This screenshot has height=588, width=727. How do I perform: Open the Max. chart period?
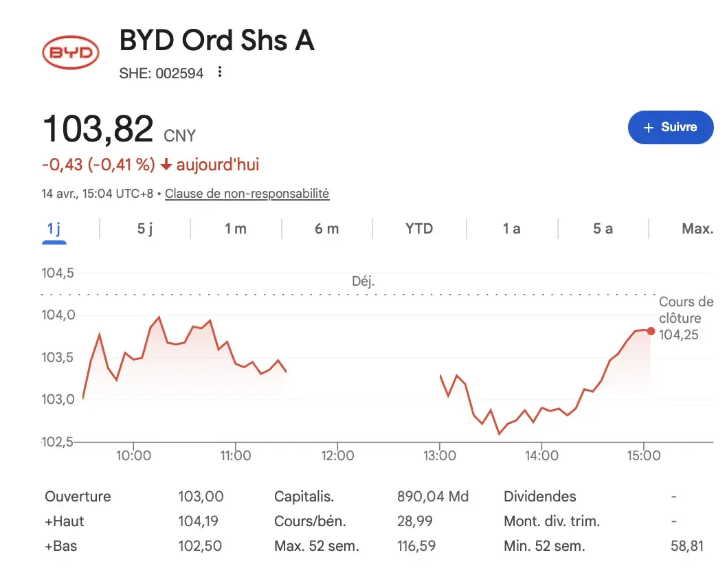coord(697,228)
